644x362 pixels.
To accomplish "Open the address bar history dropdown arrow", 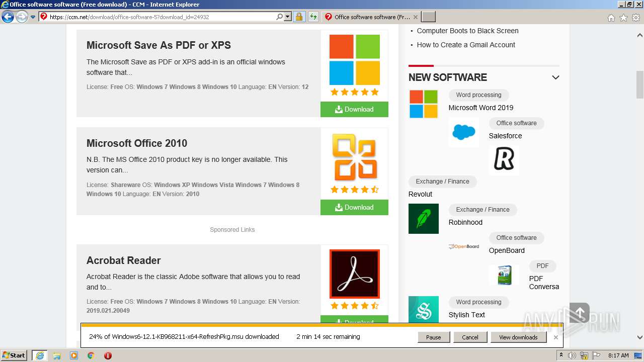I will pos(288,17).
